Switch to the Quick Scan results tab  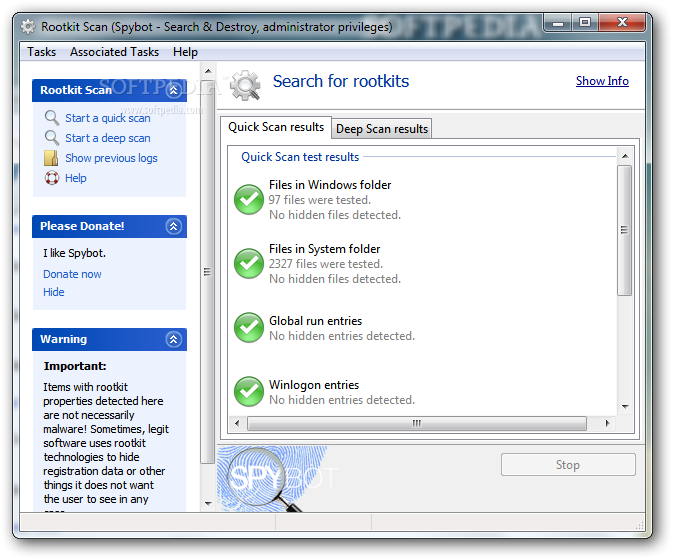coord(276,127)
